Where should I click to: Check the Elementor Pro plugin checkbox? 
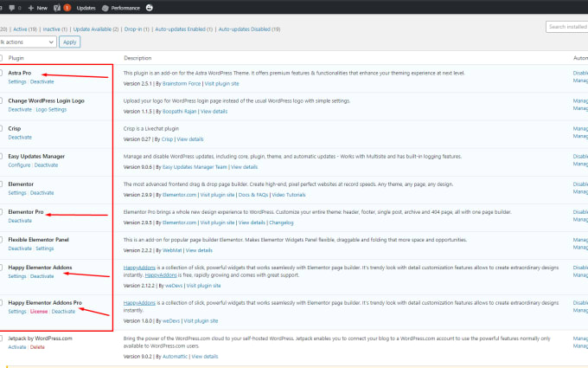pyautogui.click(x=1, y=212)
